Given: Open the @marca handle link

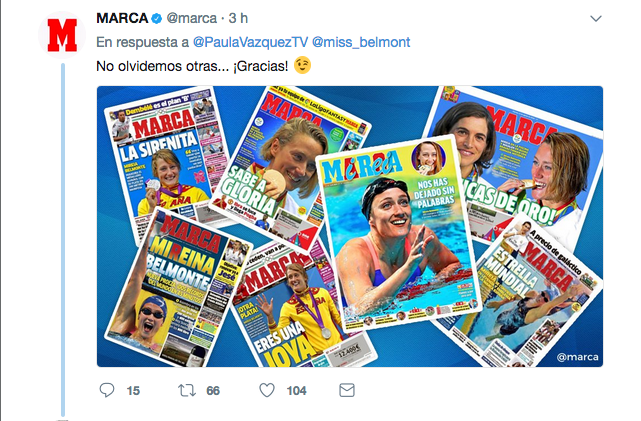Looking at the screenshot, I should [x=192, y=18].
